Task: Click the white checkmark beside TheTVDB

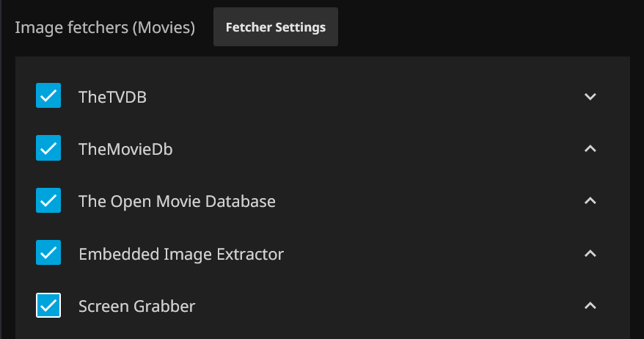Action: [x=48, y=96]
